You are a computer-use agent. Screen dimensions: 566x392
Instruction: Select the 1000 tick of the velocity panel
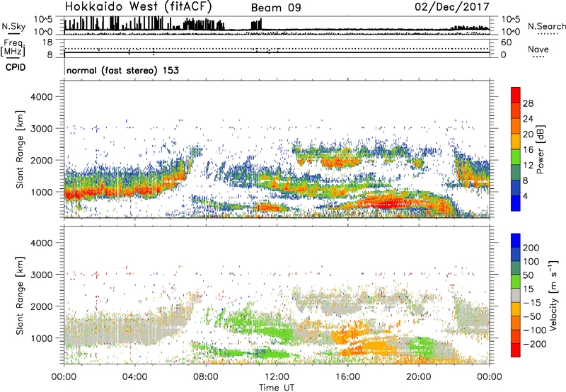42,338
